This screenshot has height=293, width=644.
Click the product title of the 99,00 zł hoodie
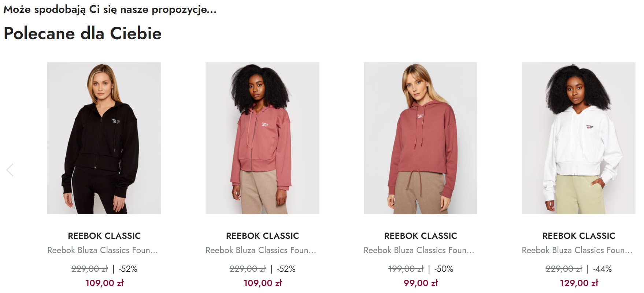point(419,250)
